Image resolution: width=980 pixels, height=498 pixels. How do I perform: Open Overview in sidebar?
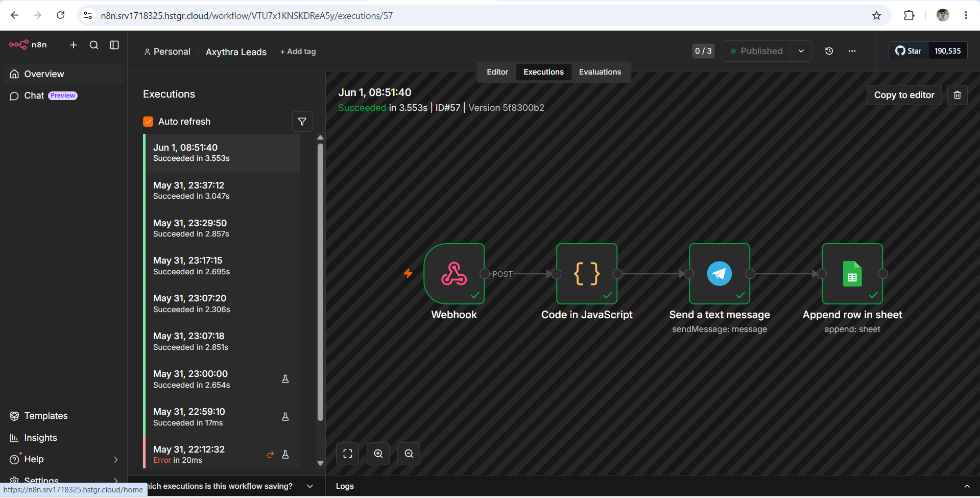pyautogui.click(x=64, y=74)
